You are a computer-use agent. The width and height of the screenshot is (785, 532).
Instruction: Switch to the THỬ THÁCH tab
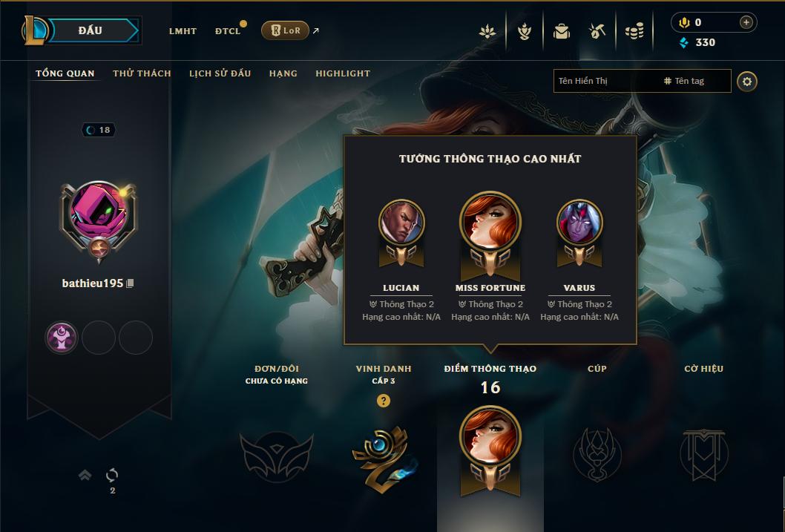pyautogui.click(x=142, y=73)
